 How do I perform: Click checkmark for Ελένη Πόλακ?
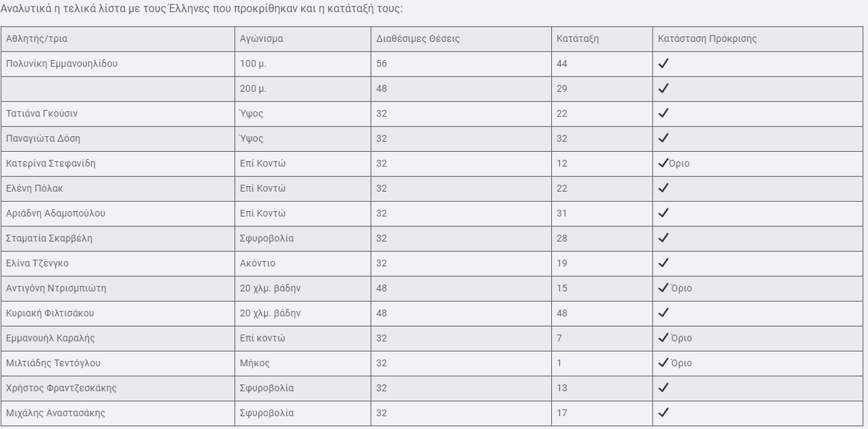(663, 188)
